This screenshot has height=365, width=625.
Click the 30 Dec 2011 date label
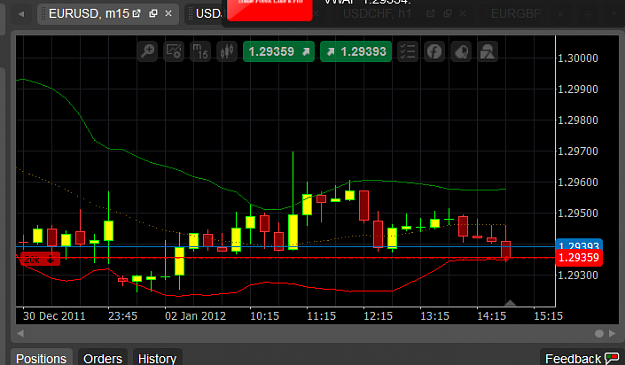point(54,316)
